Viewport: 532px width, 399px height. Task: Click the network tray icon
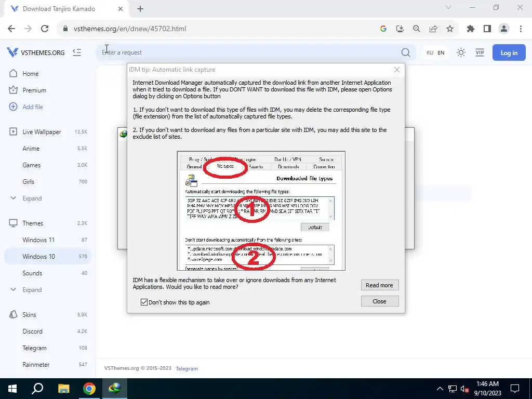pos(453,389)
